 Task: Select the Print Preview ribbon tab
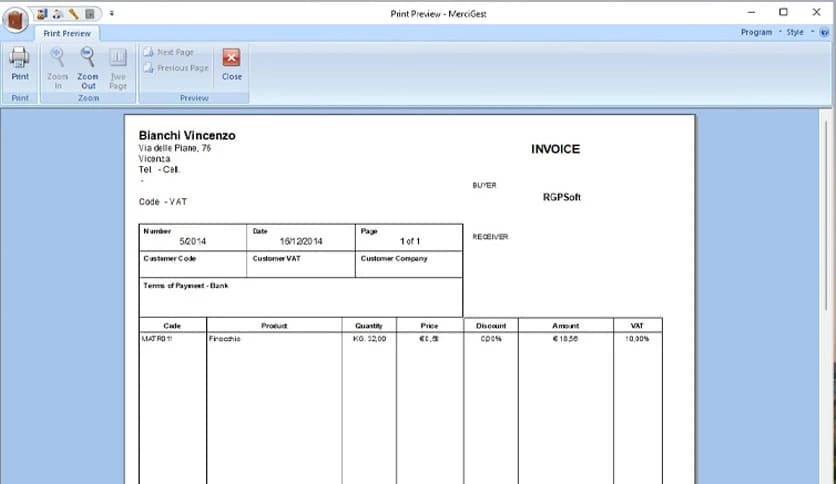(67, 33)
